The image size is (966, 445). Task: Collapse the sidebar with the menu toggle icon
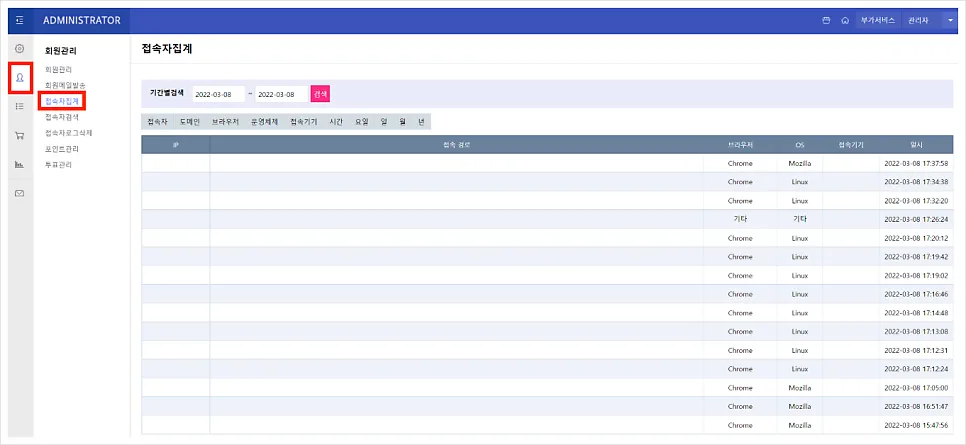point(20,20)
